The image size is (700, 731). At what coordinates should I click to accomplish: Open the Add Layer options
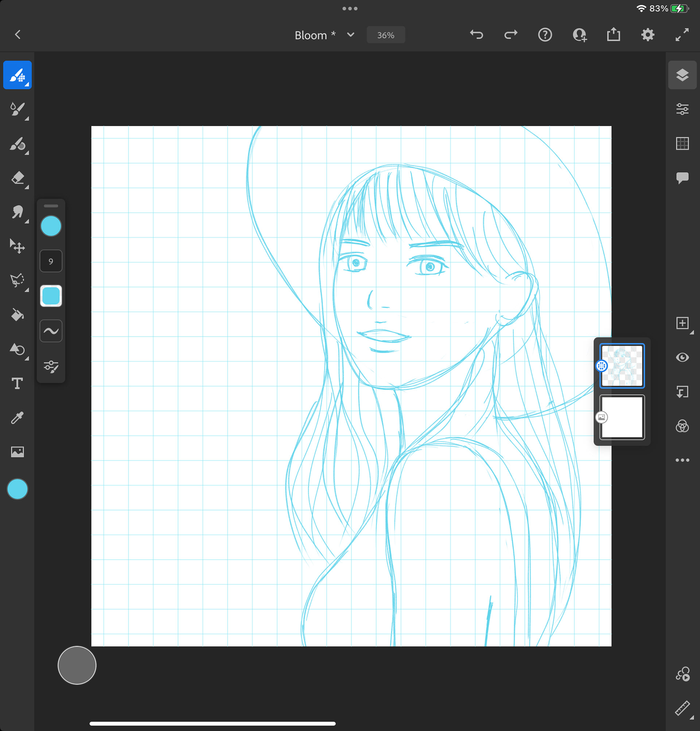point(682,323)
